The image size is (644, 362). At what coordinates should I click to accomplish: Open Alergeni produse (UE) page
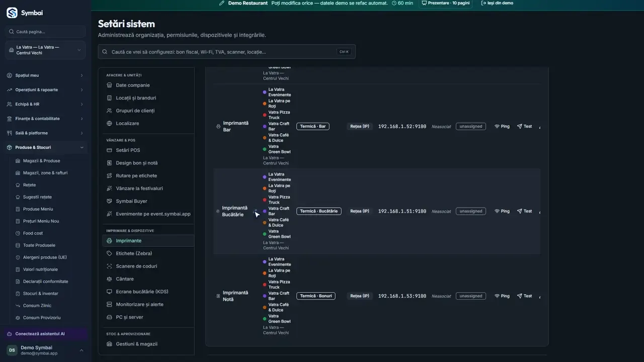click(x=45, y=257)
